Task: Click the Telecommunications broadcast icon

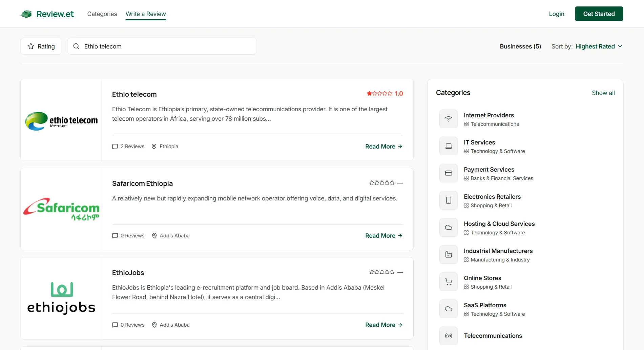Action: 449,336
